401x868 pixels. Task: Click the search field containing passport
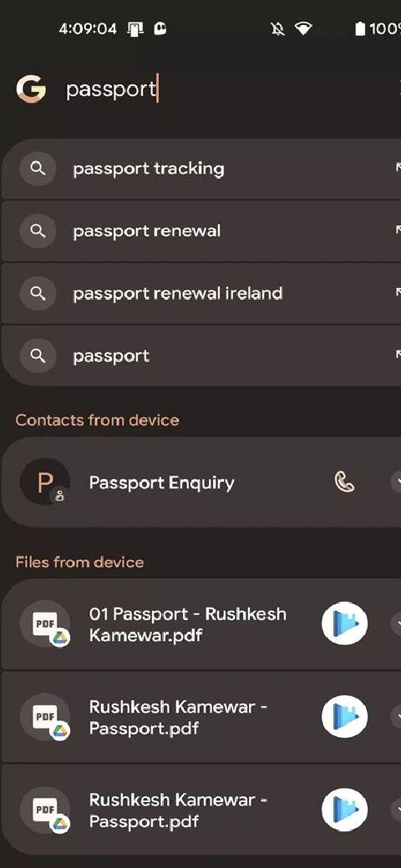click(x=221, y=89)
